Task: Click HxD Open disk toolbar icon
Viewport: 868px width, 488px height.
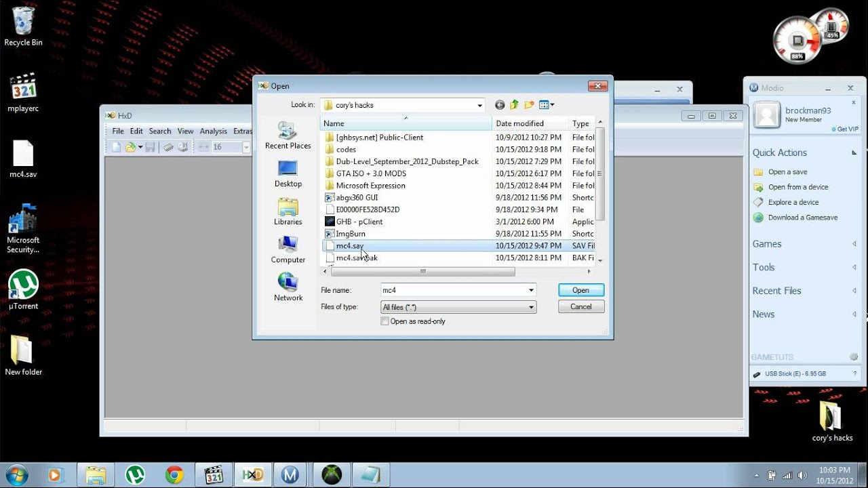Action: tap(182, 147)
